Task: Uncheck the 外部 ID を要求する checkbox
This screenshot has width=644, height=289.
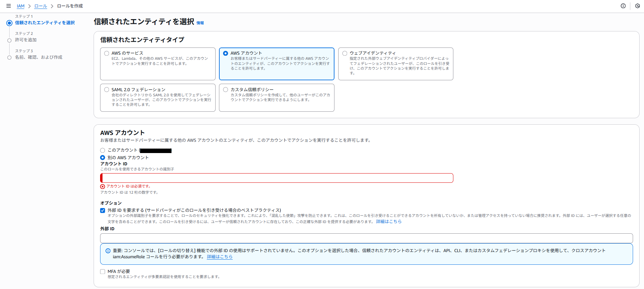Action: pos(102,210)
